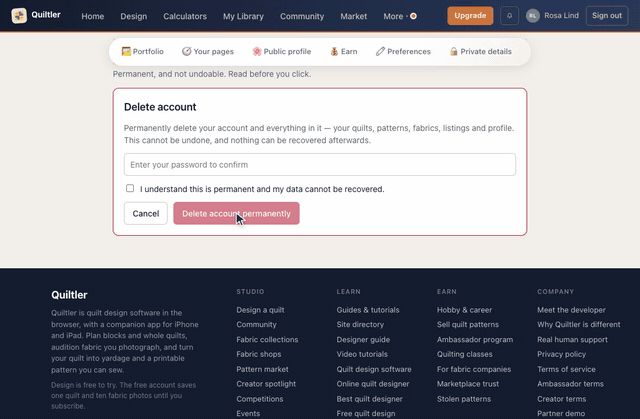Open Creator terms footer link
This screenshot has height=419, width=640.
point(562,399)
